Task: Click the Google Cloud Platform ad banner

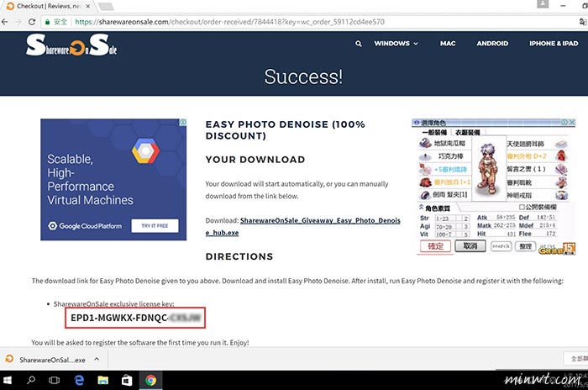Action: [113, 179]
